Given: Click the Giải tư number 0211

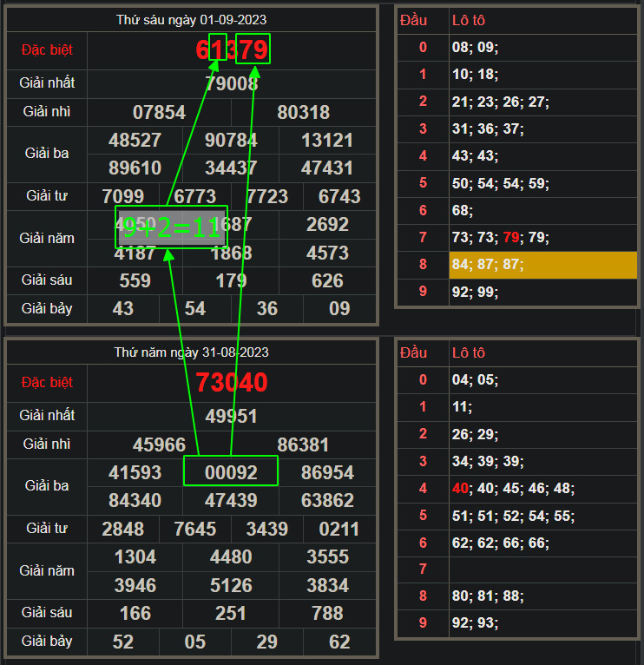Looking at the screenshot, I should point(338,529).
